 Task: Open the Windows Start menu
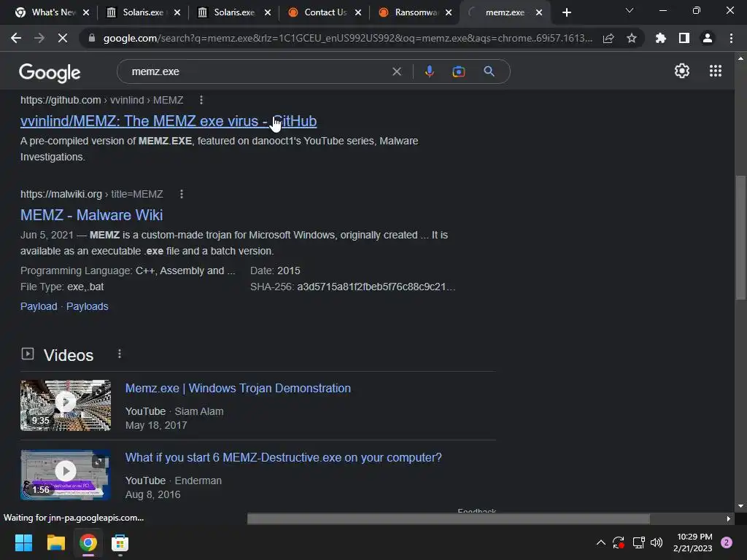tap(24, 542)
